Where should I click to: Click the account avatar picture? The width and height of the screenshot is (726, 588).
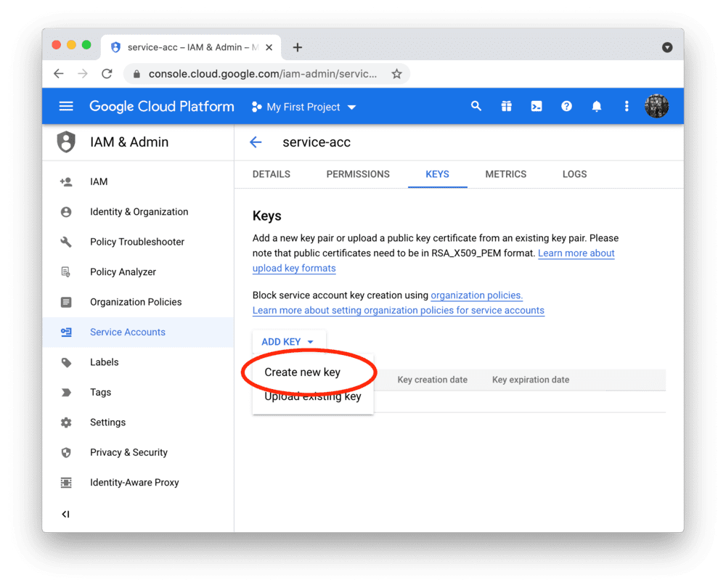tap(656, 106)
